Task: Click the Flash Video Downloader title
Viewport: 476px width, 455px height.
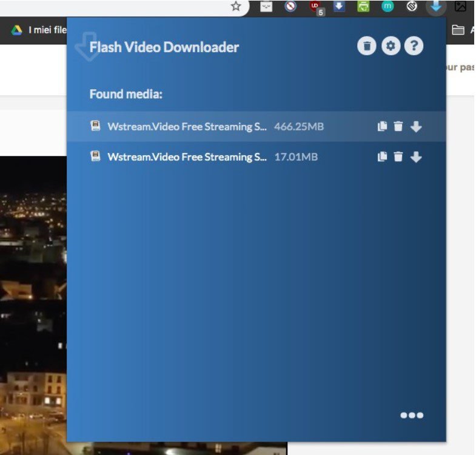Action: pos(164,47)
